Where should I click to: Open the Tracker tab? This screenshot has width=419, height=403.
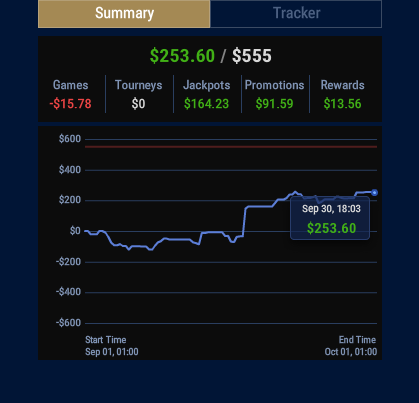(296, 14)
